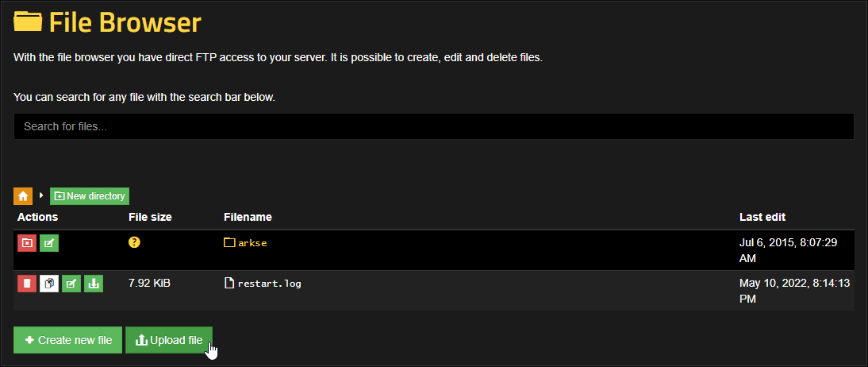Click the orange home directory icon
This screenshot has width=868, height=367.
[23, 195]
